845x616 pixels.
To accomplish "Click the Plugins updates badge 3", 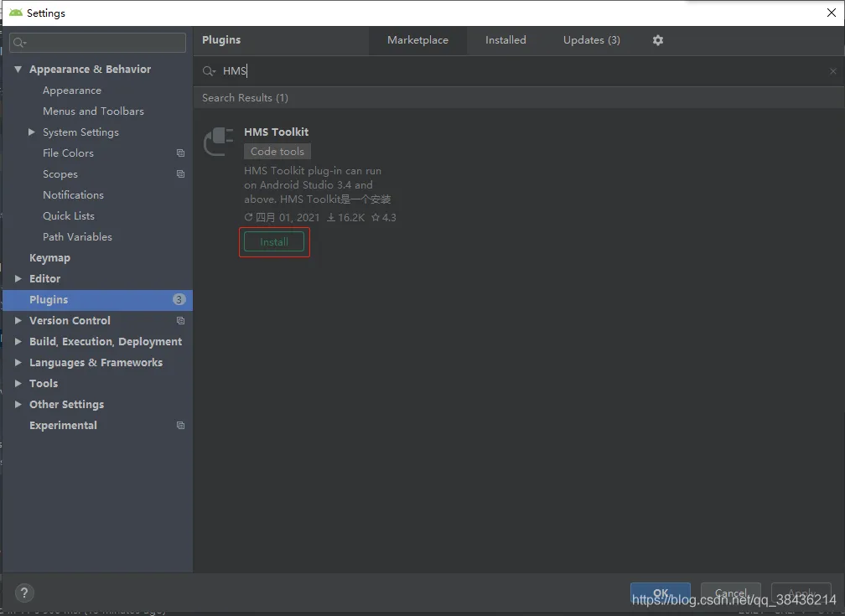I will point(179,300).
